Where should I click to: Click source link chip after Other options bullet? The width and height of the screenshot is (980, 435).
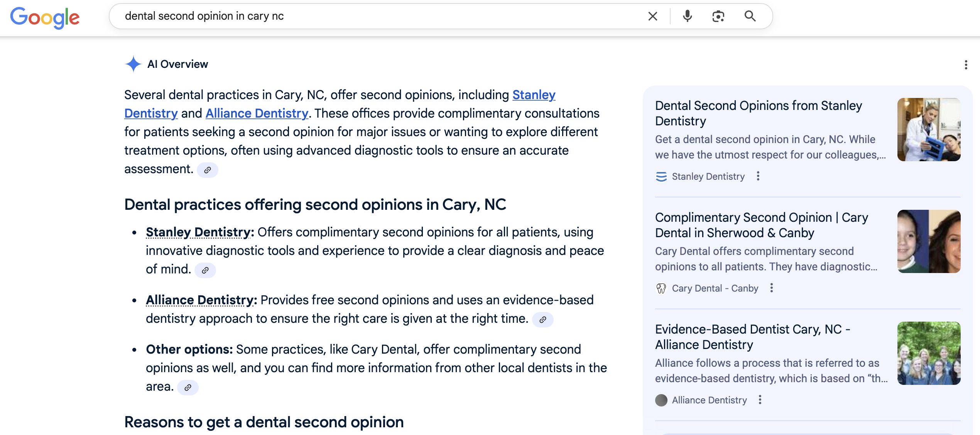click(188, 388)
